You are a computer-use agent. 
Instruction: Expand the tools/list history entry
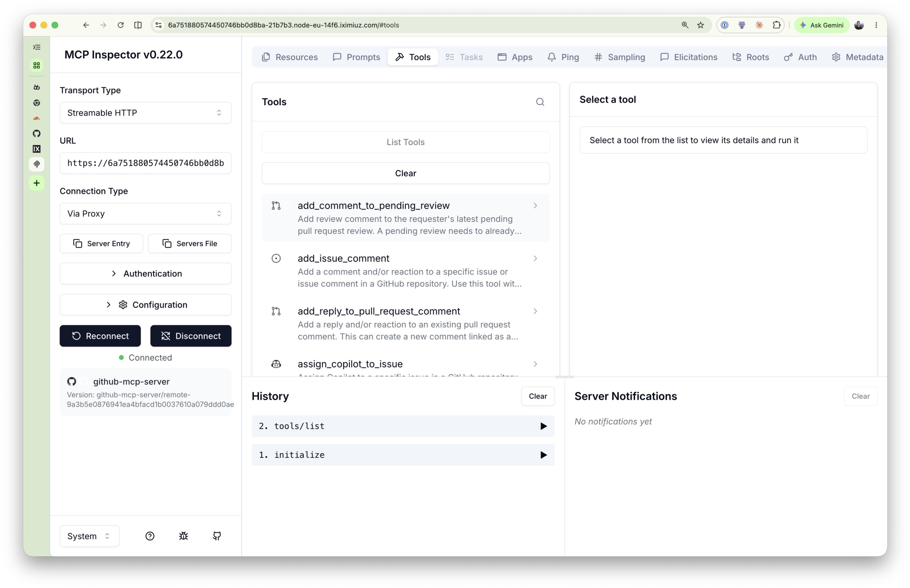pos(403,426)
